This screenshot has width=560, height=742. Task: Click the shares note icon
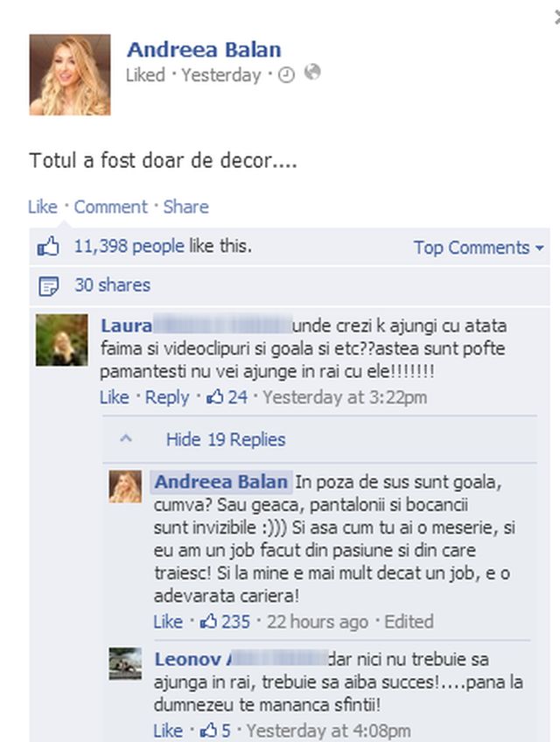pyautogui.click(x=48, y=286)
